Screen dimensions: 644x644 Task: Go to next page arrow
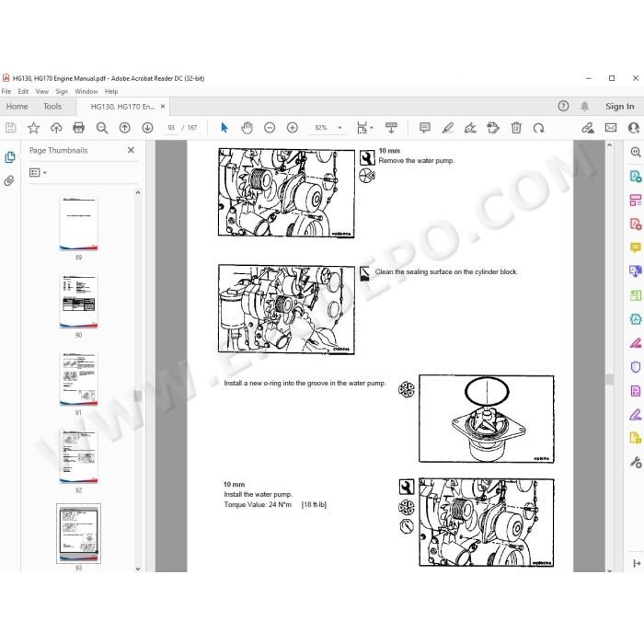coord(147,128)
